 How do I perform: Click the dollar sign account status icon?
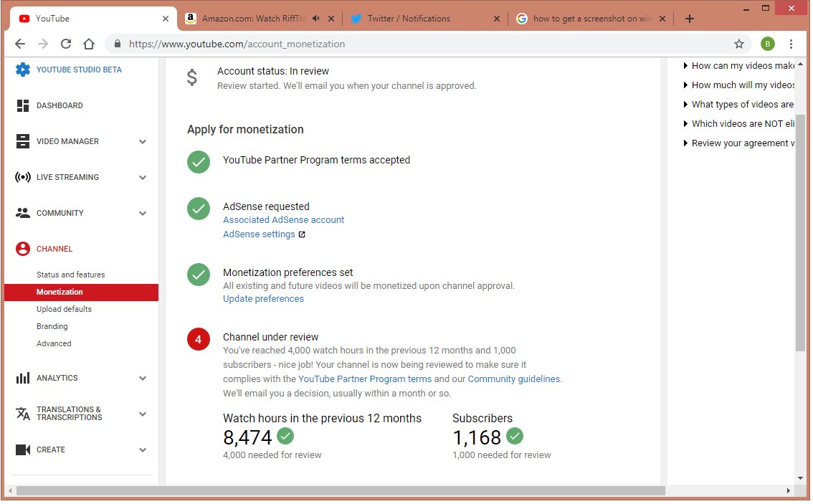click(x=192, y=77)
